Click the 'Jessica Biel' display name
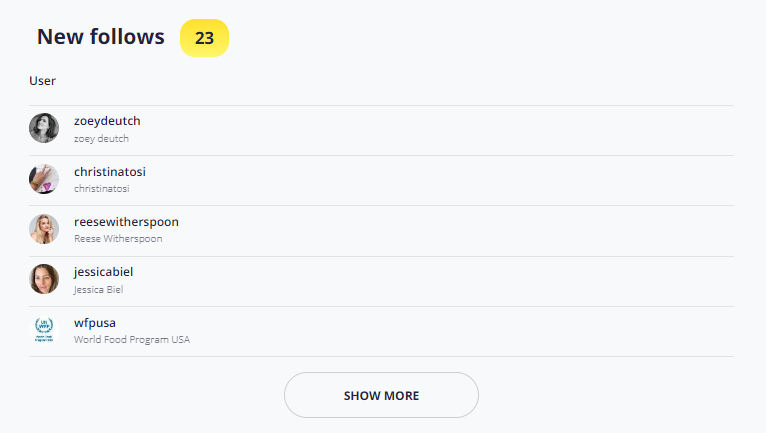The width and height of the screenshot is (766, 433). click(x=98, y=289)
